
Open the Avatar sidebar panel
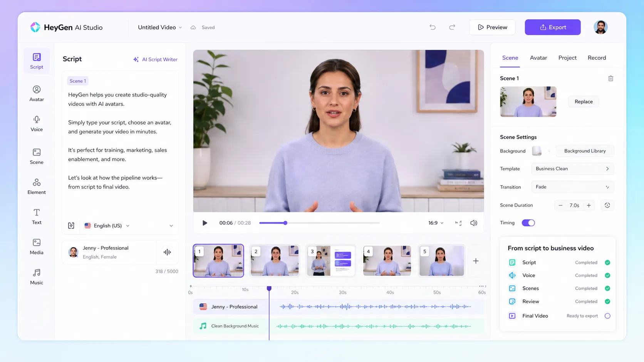(x=37, y=93)
